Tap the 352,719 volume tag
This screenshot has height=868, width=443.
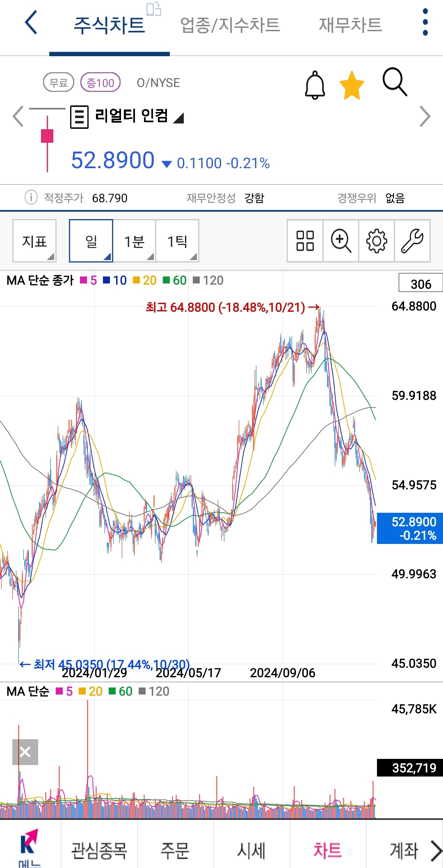tap(410, 767)
